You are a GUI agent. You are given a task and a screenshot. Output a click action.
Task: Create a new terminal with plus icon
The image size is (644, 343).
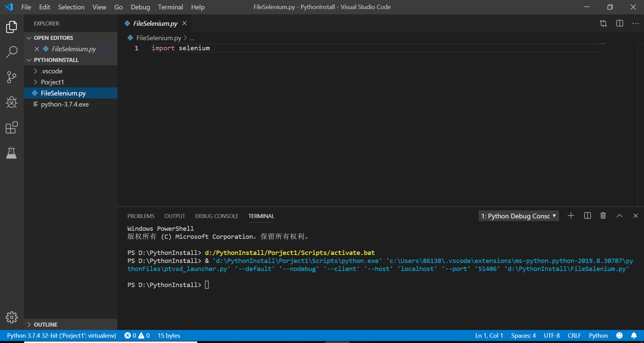pyautogui.click(x=571, y=216)
